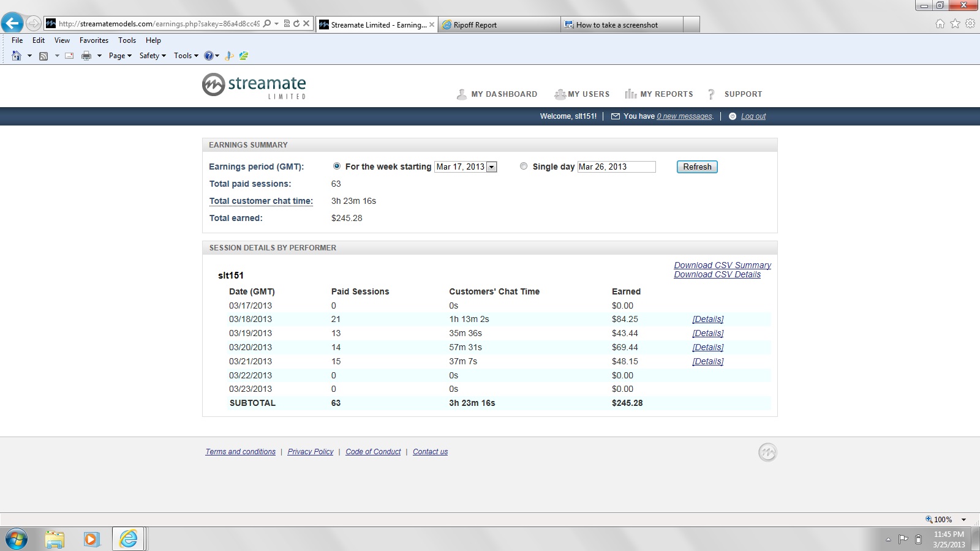Image resolution: width=980 pixels, height=551 pixels.
Task: Open the Print icon dropdown arrow
Action: pos(99,56)
